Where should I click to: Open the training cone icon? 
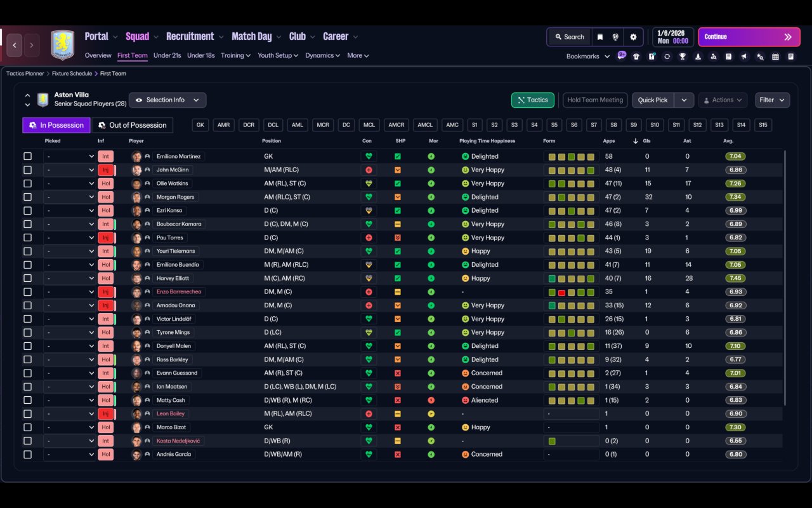point(698,57)
